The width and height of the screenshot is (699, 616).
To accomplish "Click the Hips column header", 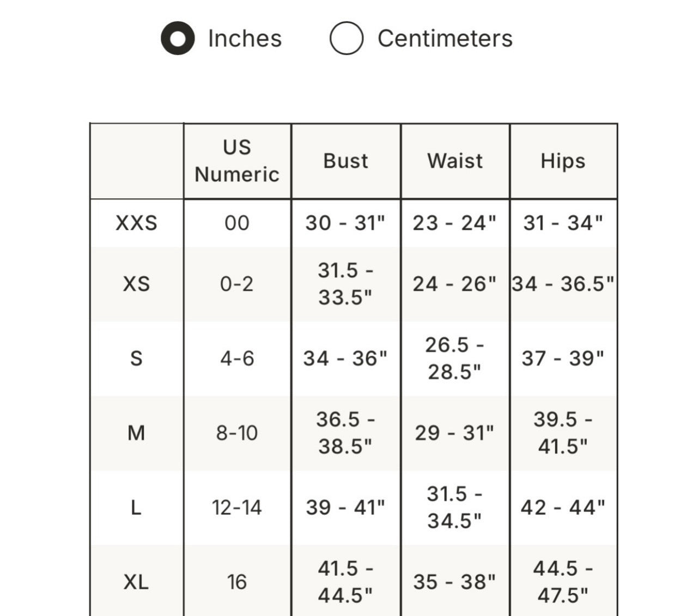I will coord(563,161).
